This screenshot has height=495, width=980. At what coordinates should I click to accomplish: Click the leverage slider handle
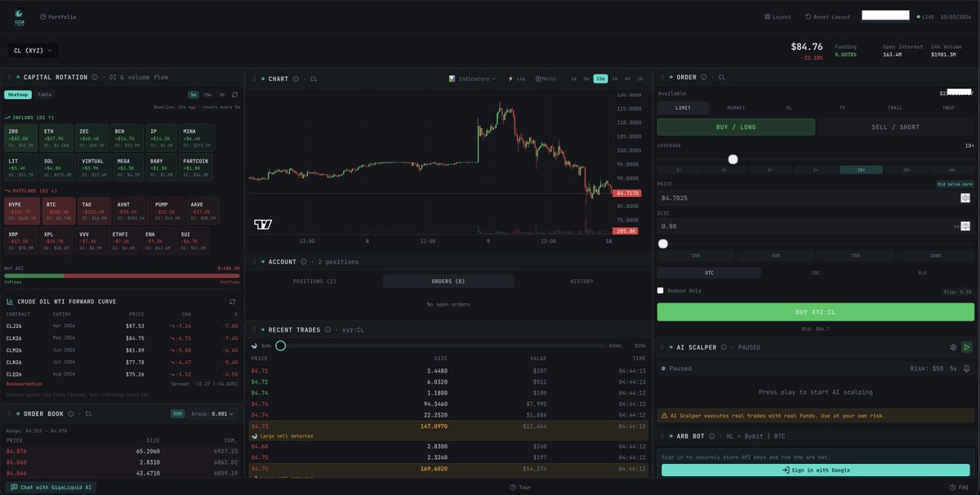(x=733, y=159)
